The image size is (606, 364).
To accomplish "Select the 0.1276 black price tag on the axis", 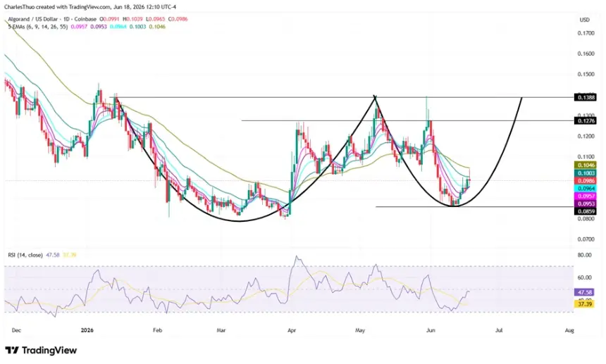I will click(585, 121).
